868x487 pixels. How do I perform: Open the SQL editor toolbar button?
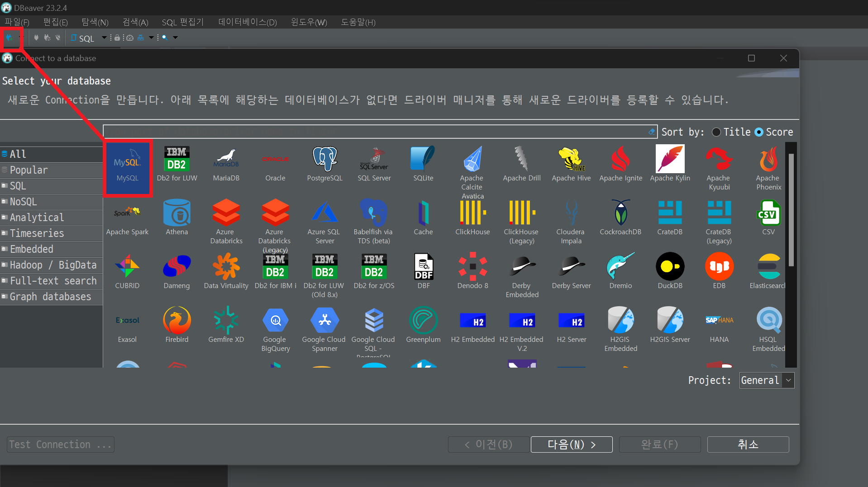point(83,38)
